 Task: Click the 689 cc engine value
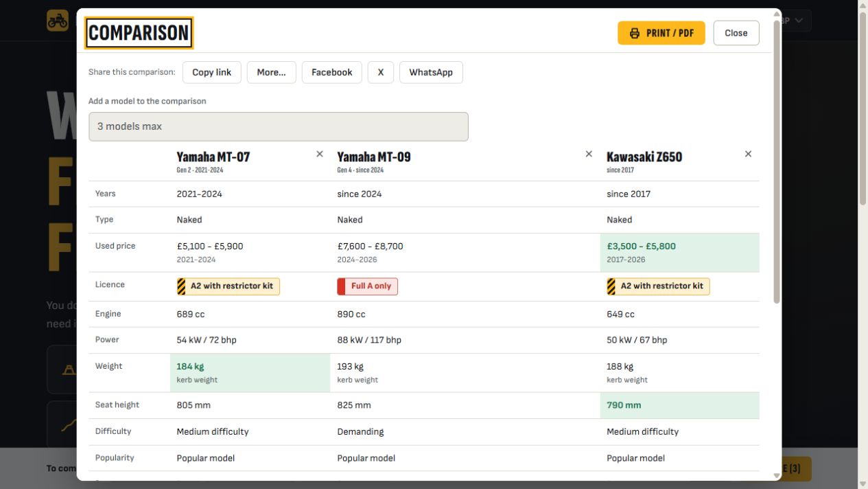(x=191, y=314)
